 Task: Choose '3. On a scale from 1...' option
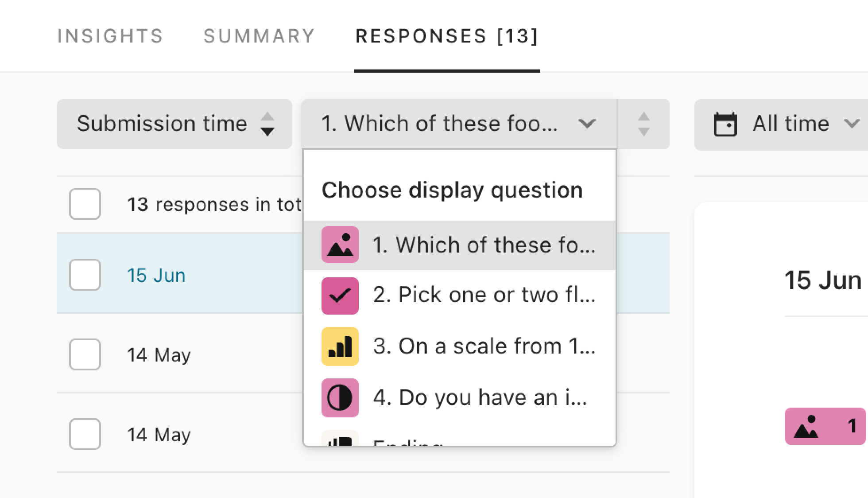460,346
